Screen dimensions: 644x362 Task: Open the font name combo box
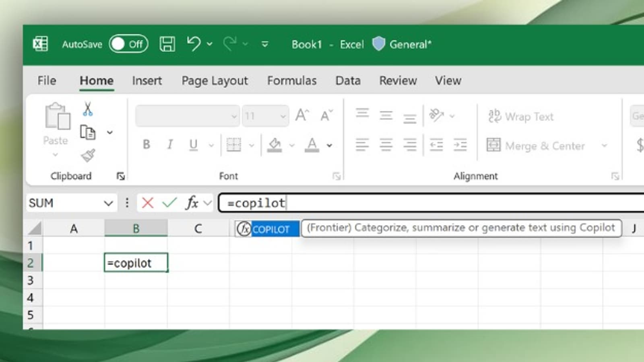coord(188,116)
